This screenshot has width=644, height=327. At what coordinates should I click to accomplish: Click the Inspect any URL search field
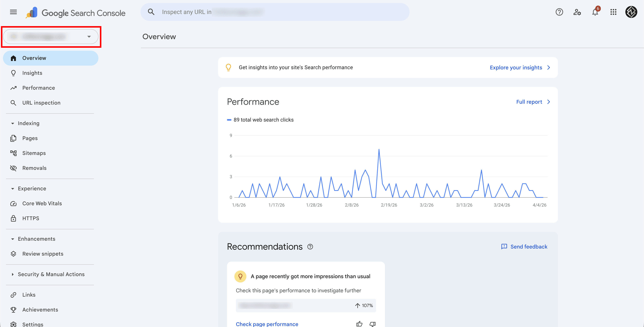pyautogui.click(x=275, y=12)
